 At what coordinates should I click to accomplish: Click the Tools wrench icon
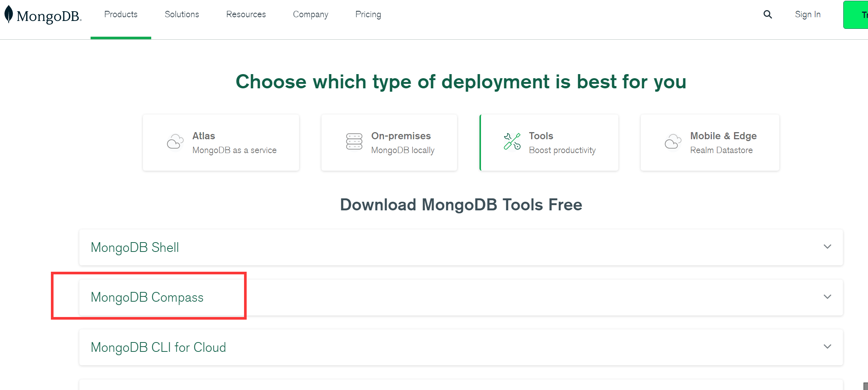[x=512, y=141]
